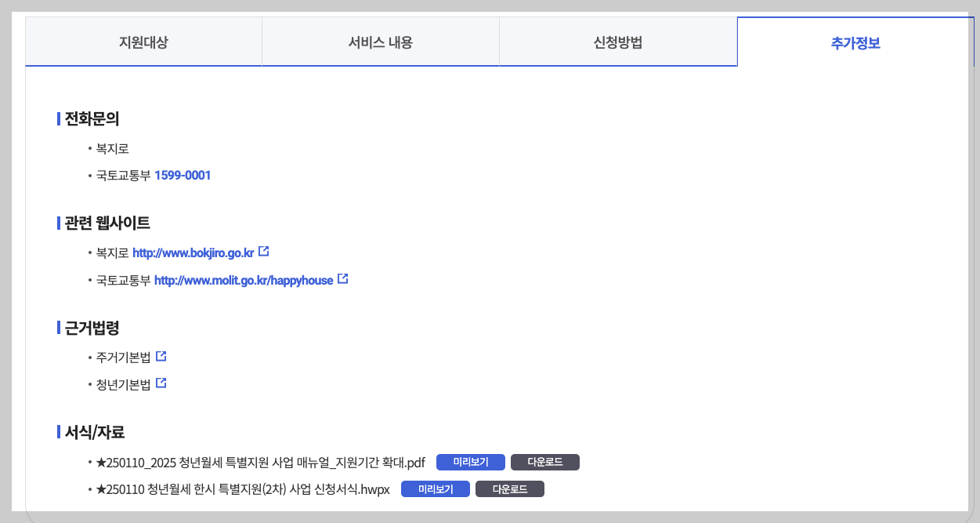Click the external link icon beside bokjiro.go.kr
The width and height of the screenshot is (980, 523).
click(x=263, y=251)
